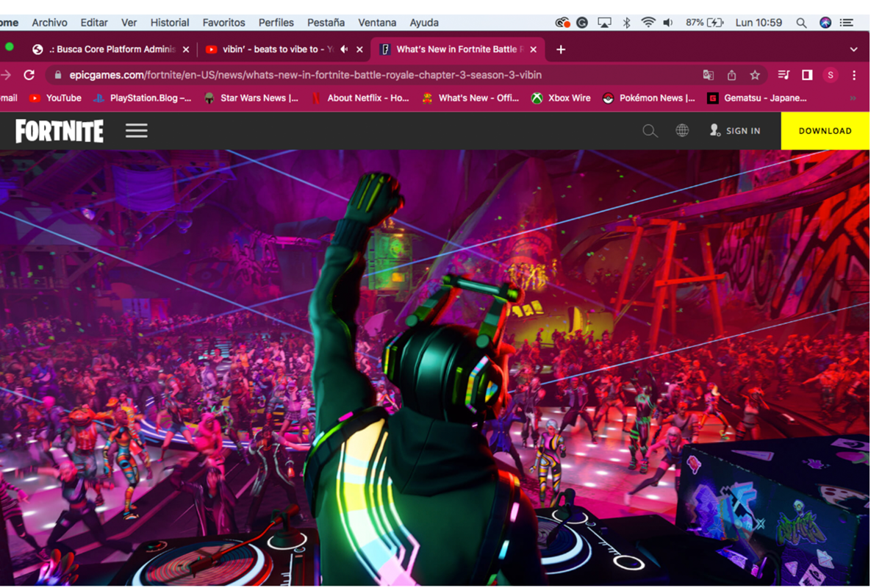Click the Fortnite DJ hero image
The image size is (882, 588).
[x=434, y=367]
